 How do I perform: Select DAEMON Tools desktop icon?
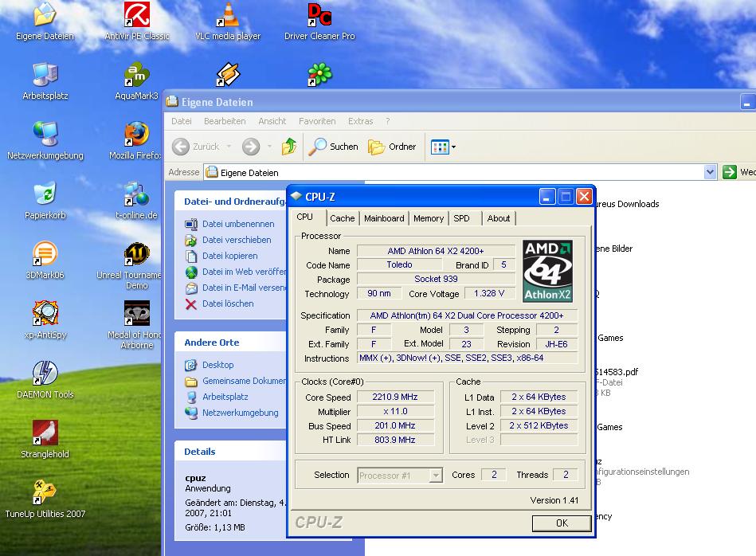click(45, 380)
